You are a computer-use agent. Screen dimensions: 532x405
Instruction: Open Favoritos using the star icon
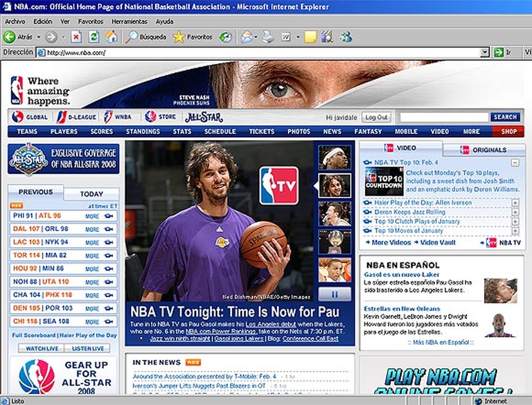tap(179, 37)
